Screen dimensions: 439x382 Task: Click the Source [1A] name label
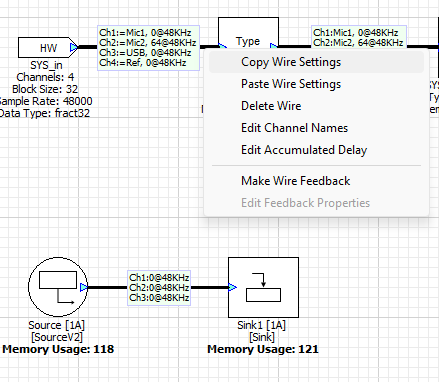click(56, 325)
